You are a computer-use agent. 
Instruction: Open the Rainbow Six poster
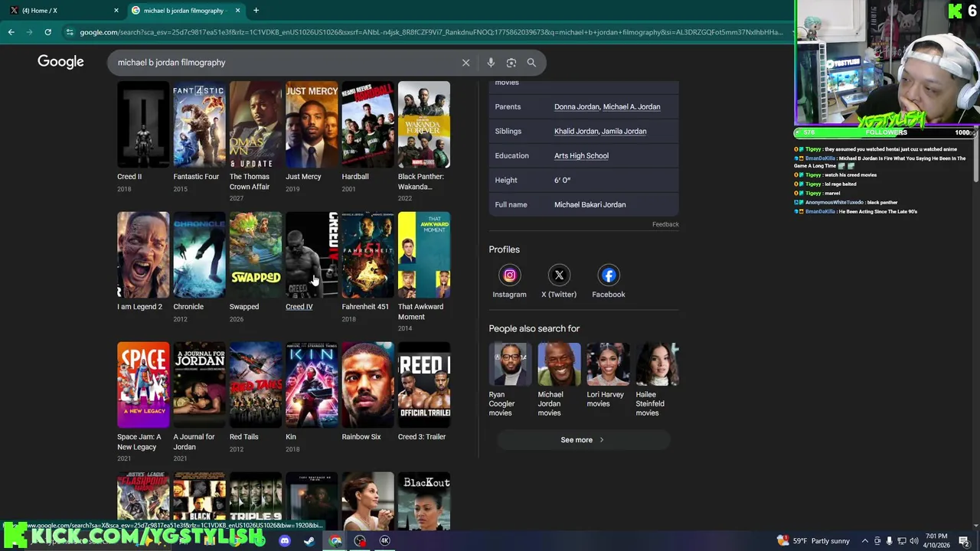pos(367,385)
